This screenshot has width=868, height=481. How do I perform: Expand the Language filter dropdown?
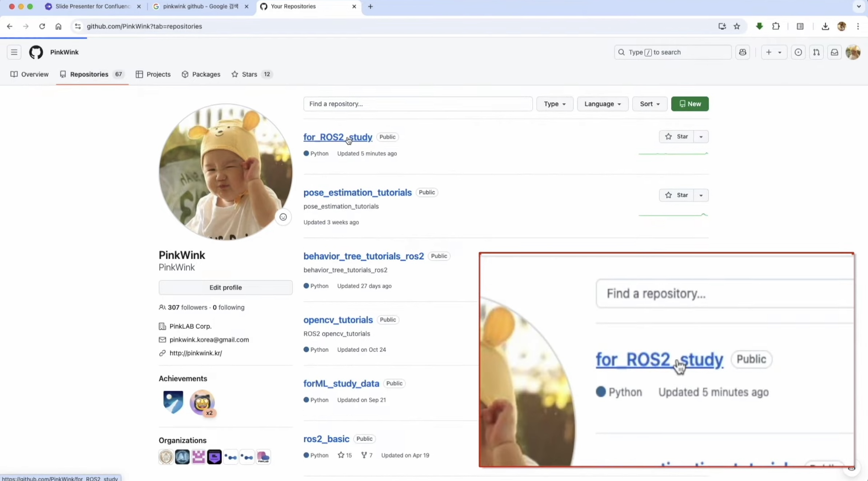602,104
